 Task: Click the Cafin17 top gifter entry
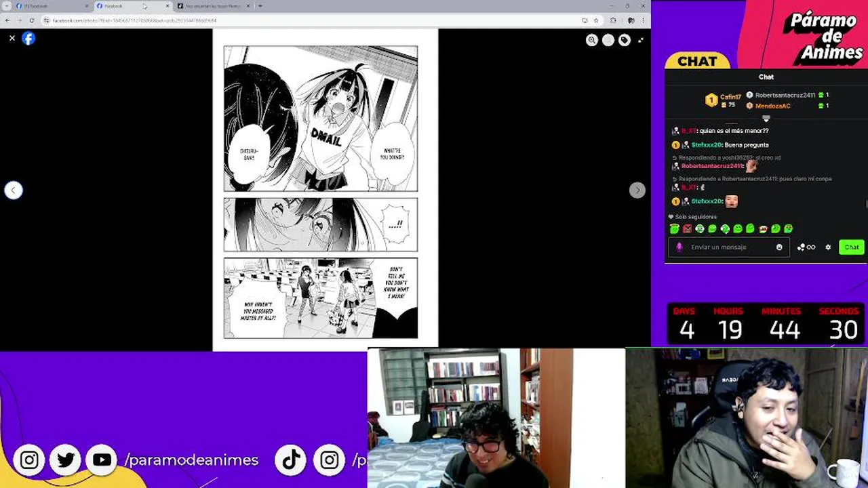pyautogui.click(x=724, y=100)
